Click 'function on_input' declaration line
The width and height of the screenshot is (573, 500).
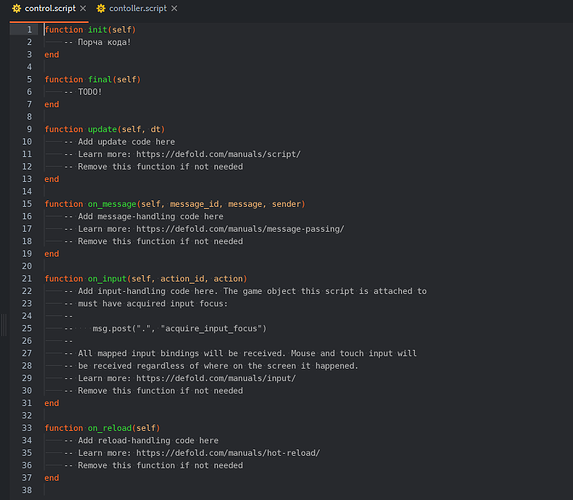point(145,279)
